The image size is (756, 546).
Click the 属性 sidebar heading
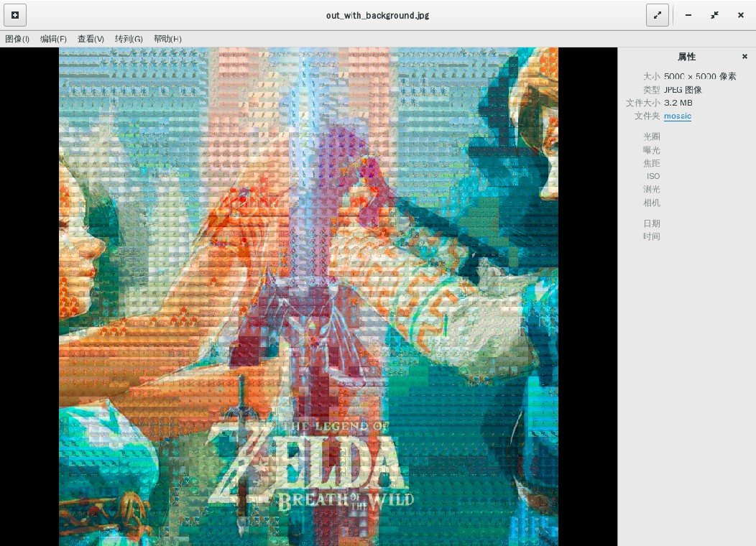click(686, 57)
